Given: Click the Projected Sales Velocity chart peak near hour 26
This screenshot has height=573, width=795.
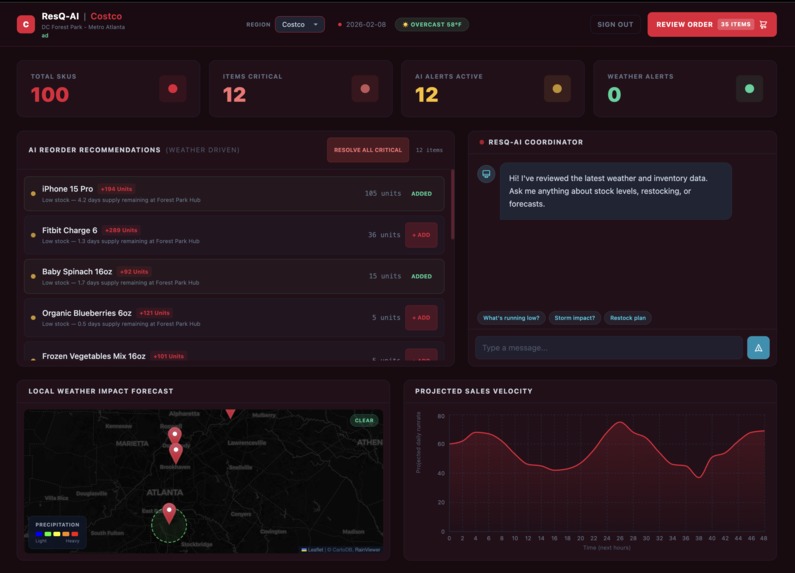Looking at the screenshot, I should coord(620,422).
